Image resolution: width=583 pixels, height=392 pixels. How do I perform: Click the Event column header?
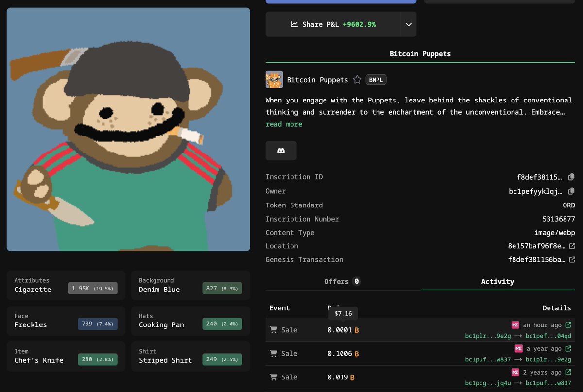[279, 308]
